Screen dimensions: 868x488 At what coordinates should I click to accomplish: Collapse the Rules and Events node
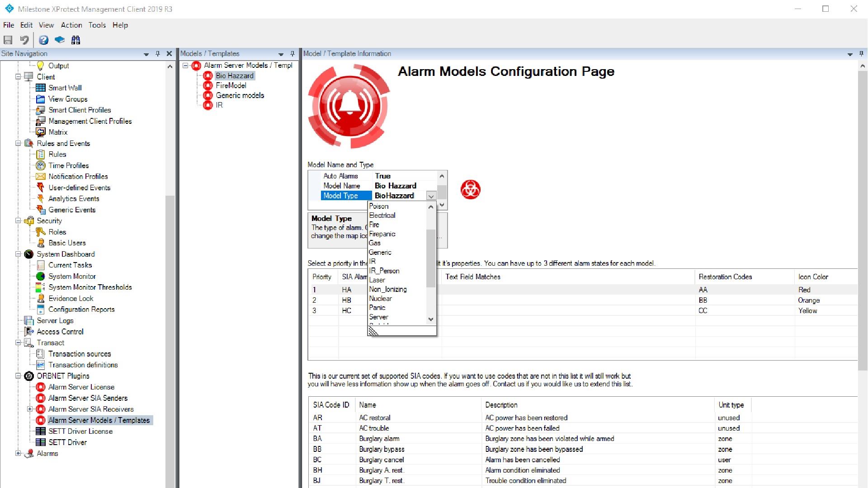coord(19,143)
